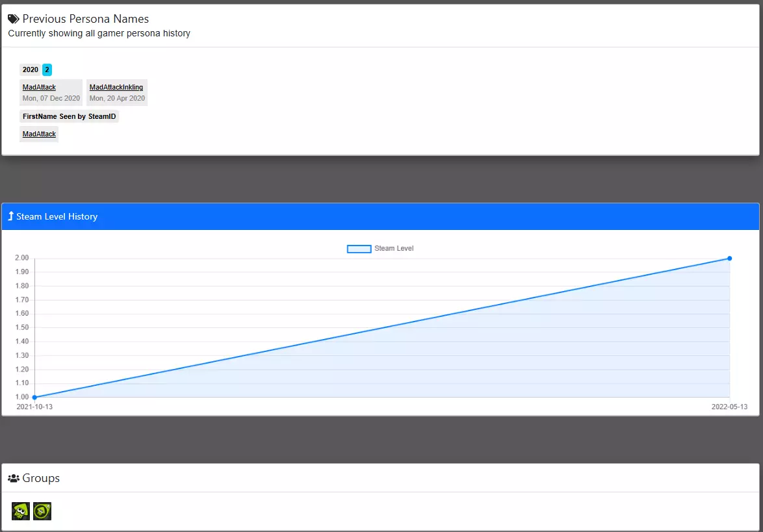The width and height of the screenshot is (763, 532).
Task: Click the FirstName Seen by SteamID label
Action: point(69,116)
